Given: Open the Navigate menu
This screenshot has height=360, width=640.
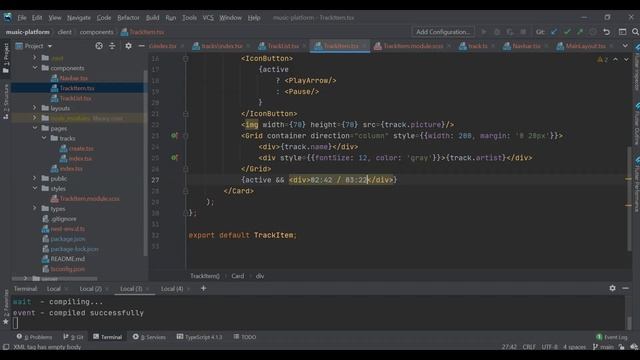Looking at the screenshot, I should 79,18.
